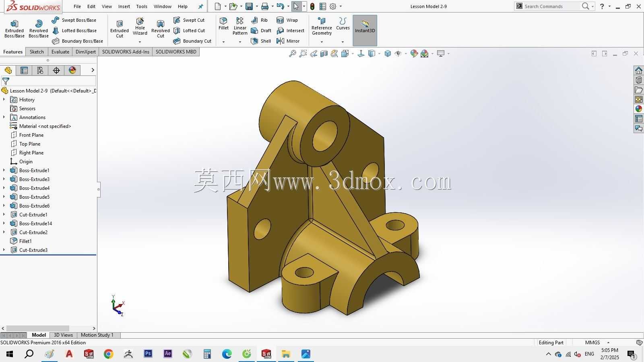Open the Tools menu

point(142,6)
